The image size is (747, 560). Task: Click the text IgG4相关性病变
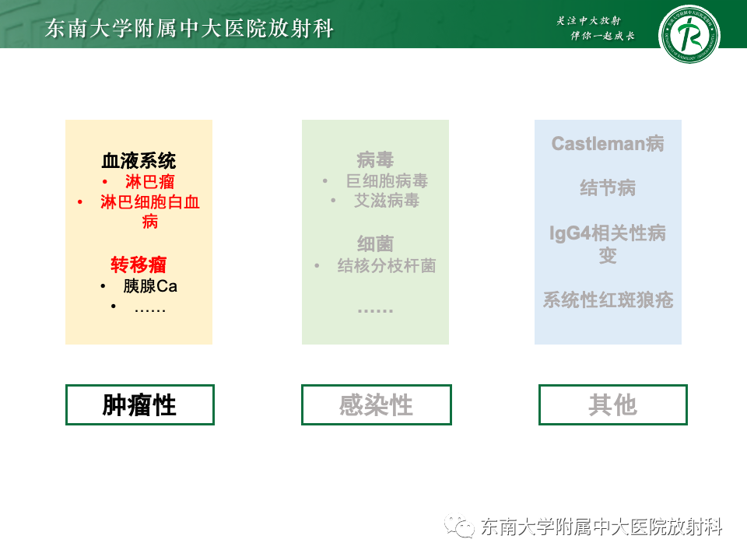(x=608, y=243)
